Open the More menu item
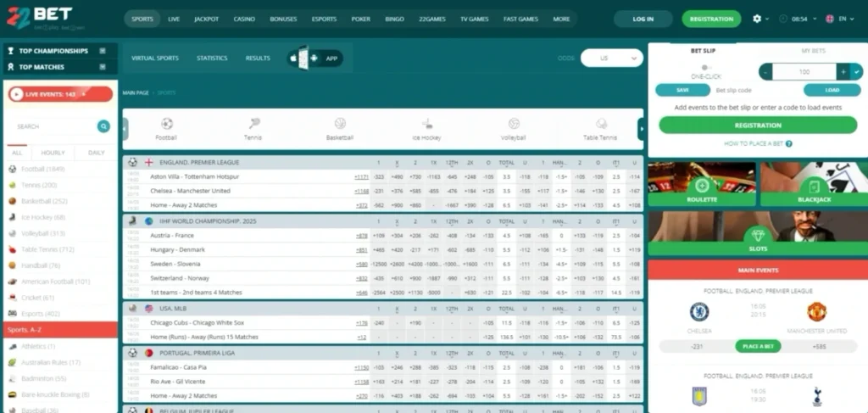The height and width of the screenshot is (413, 868). pyautogui.click(x=561, y=19)
